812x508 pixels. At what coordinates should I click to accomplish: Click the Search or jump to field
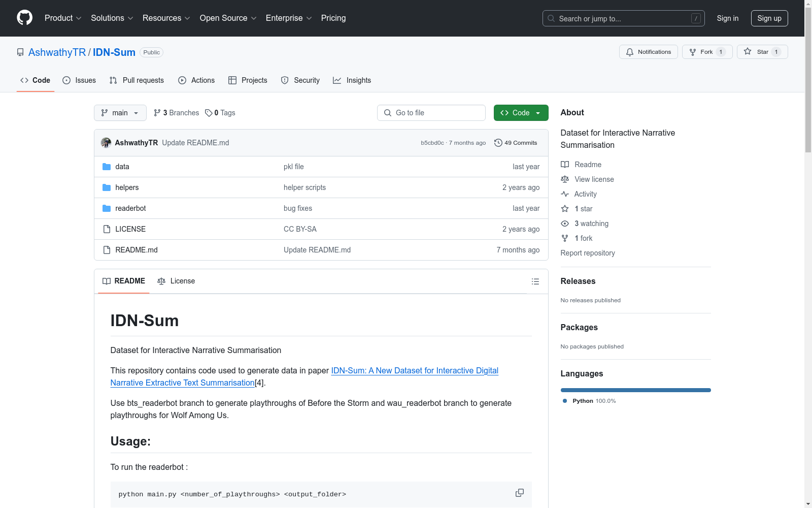tap(624, 18)
